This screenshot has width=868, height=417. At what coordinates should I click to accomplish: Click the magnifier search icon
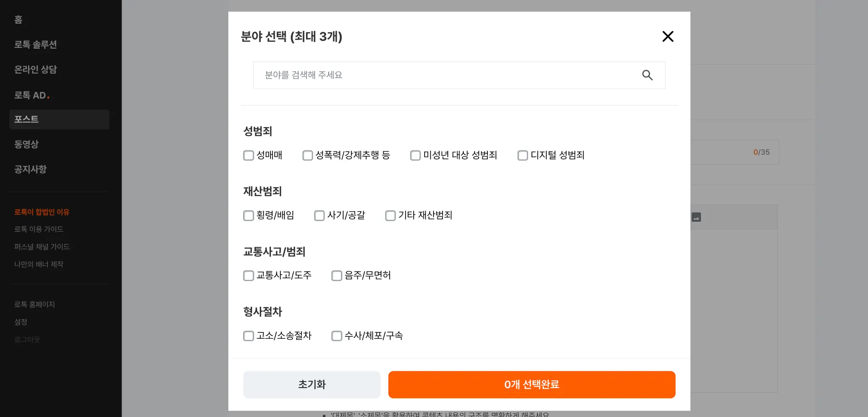coord(647,75)
